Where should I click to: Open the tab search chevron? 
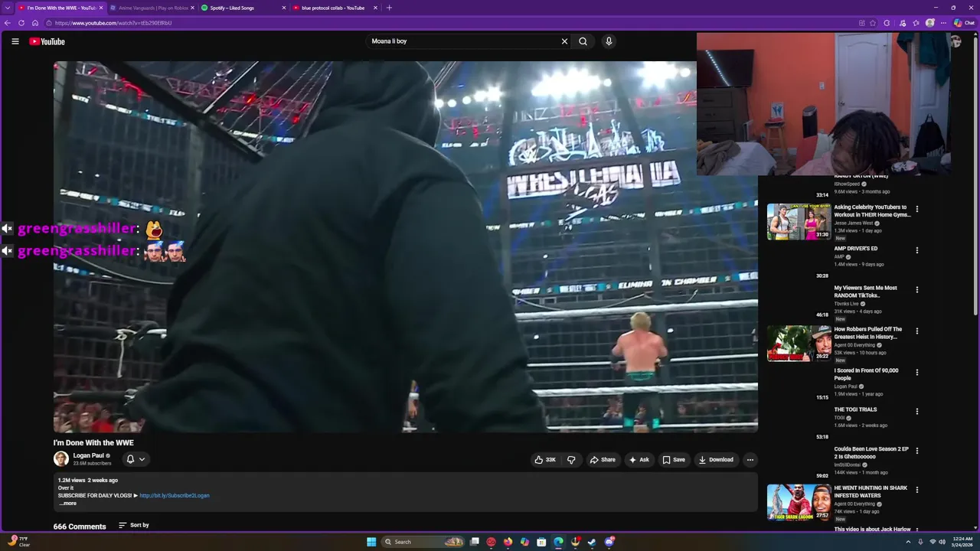pos(8,8)
